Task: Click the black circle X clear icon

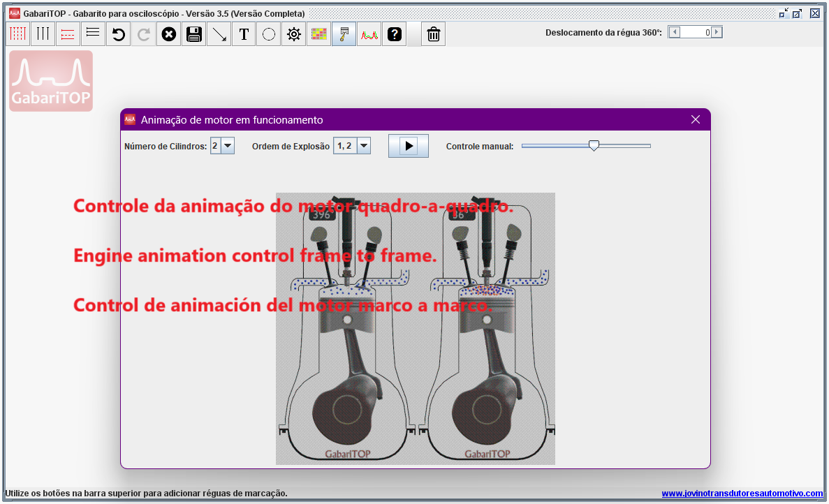Action: click(168, 34)
